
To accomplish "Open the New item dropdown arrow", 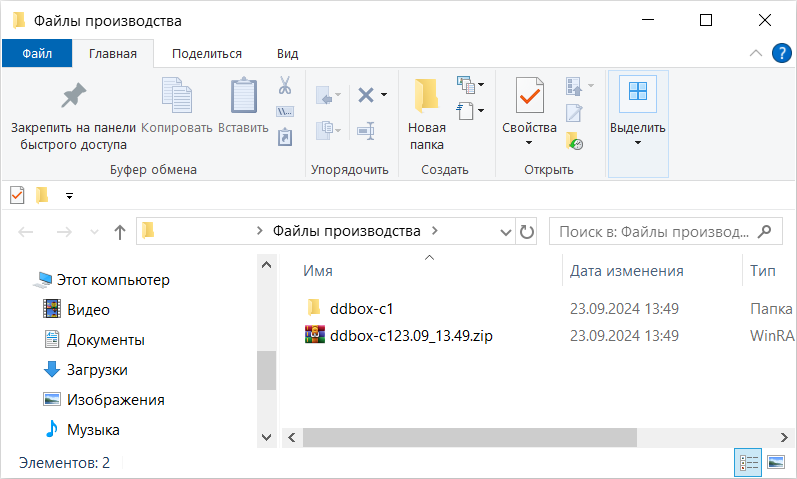I will [481, 84].
